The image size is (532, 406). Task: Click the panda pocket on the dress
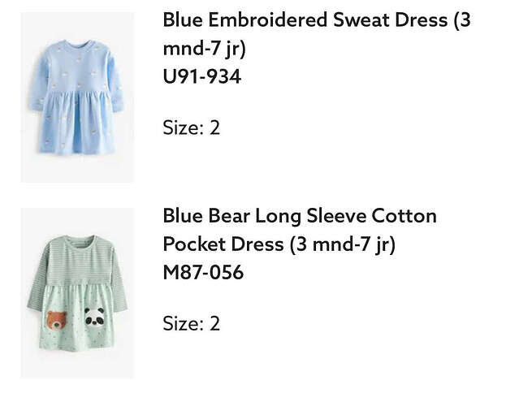pos(94,317)
